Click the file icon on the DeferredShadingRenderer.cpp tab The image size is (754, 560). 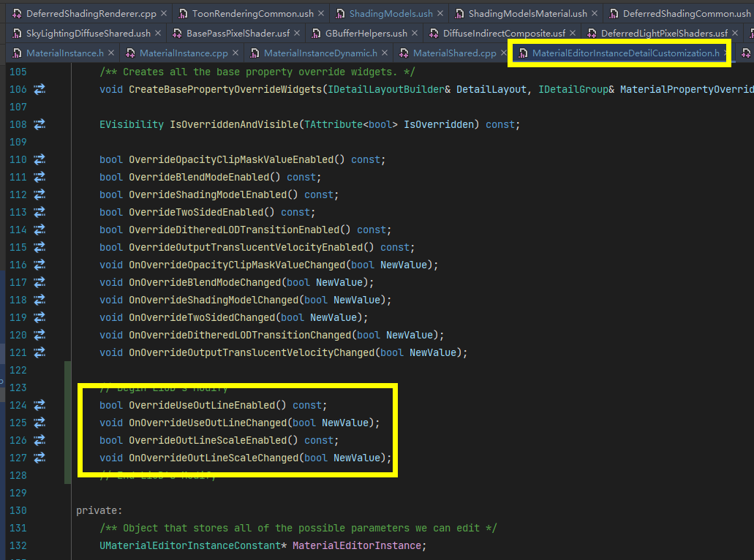click(x=16, y=12)
